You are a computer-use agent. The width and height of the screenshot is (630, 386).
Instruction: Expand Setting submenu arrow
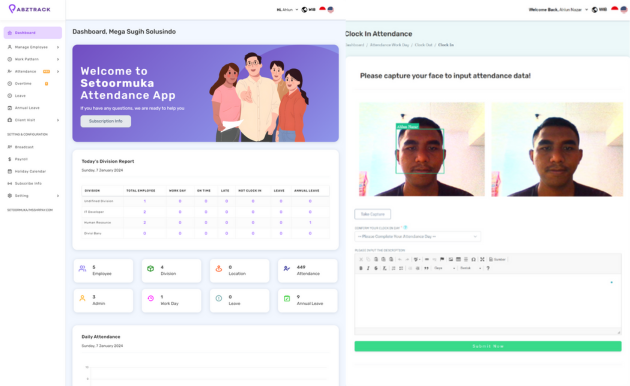point(58,196)
